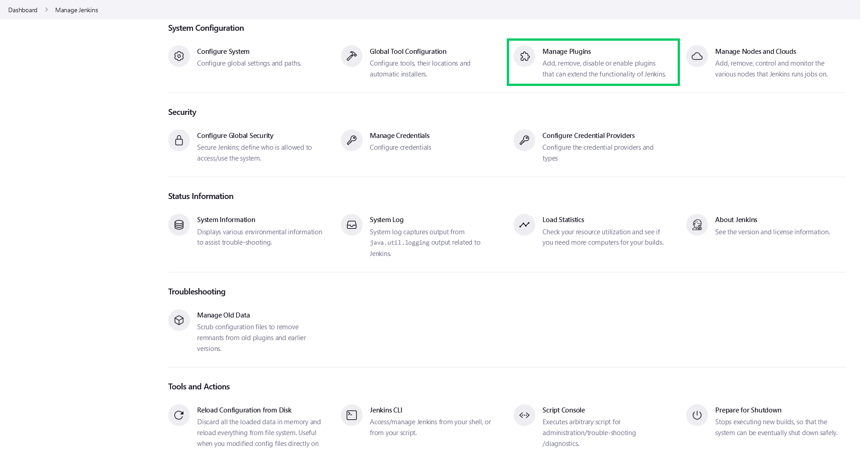Click the Load Statistics graph icon

[524, 225]
